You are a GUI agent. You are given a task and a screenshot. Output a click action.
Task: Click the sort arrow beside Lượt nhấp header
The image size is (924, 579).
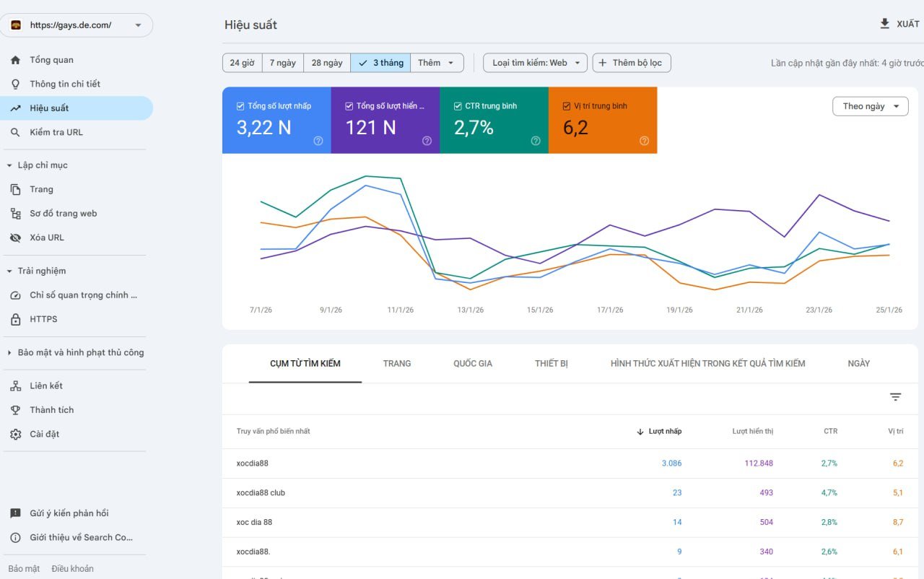pos(640,432)
